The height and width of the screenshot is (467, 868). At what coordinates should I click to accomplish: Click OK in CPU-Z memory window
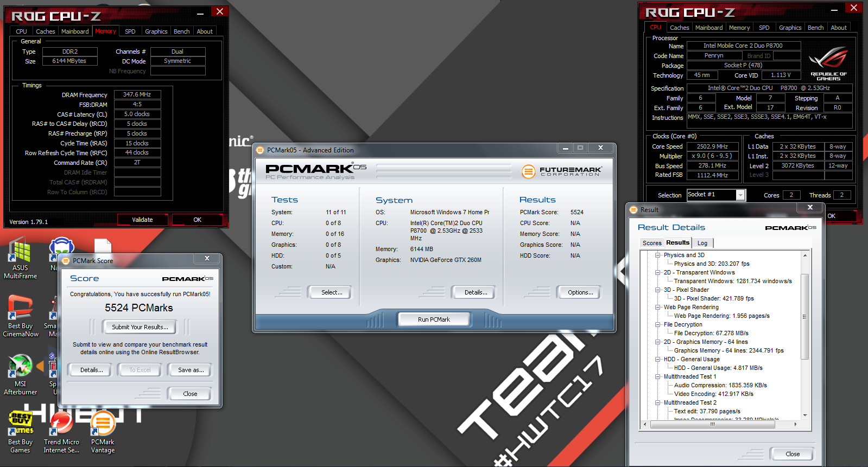point(198,220)
